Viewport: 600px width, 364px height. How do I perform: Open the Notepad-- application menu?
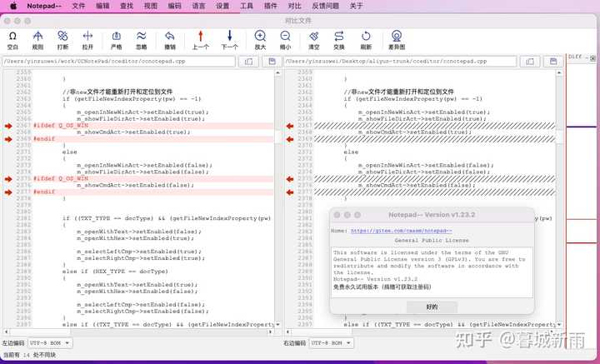point(44,6)
